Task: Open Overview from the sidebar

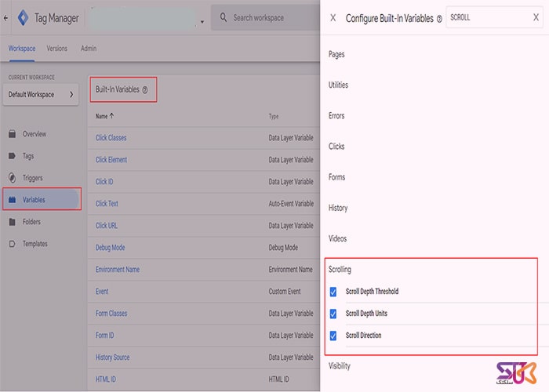Action: 35,134
